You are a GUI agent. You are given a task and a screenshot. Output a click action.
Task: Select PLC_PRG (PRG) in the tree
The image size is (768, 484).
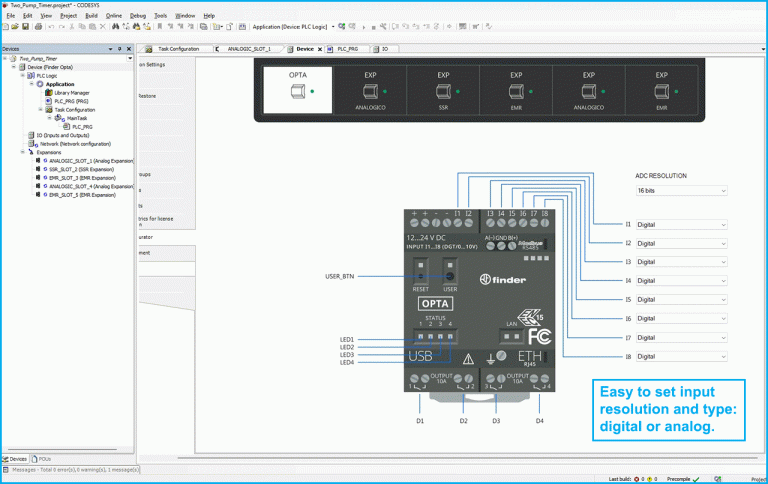(71, 101)
